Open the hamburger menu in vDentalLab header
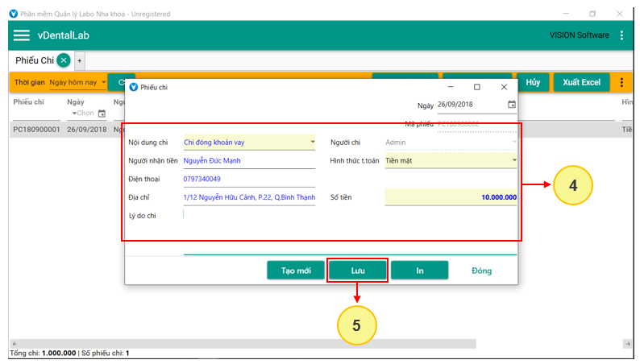 pos(22,35)
